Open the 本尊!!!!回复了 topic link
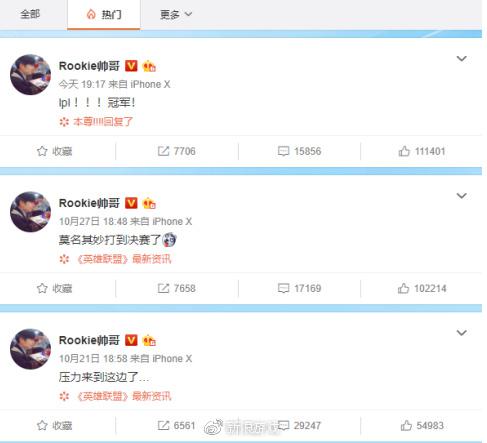Viewport: 487px width, 443px height. [103, 122]
